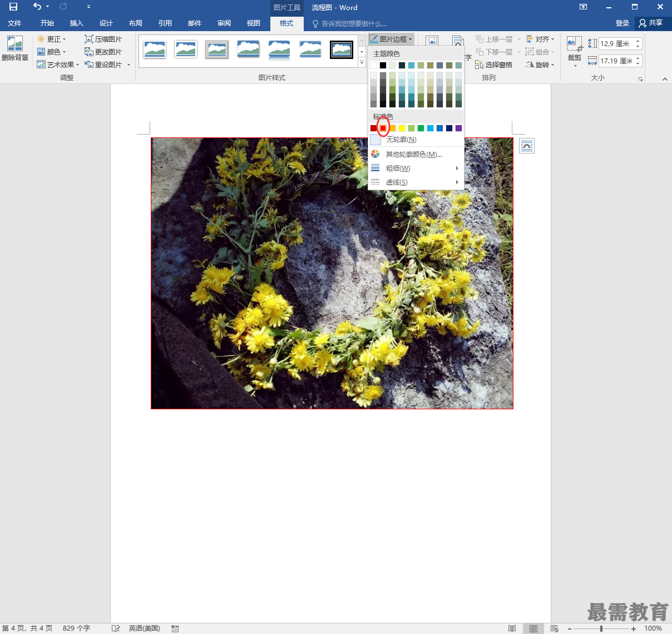Pick the purple standard color swatch
Image resolution: width=672 pixels, height=634 pixels.
click(458, 128)
